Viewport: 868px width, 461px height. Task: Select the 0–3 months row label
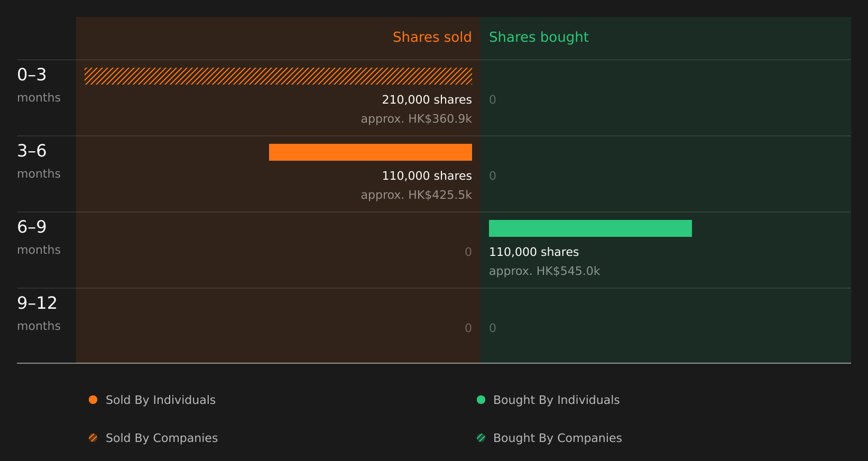click(x=39, y=85)
